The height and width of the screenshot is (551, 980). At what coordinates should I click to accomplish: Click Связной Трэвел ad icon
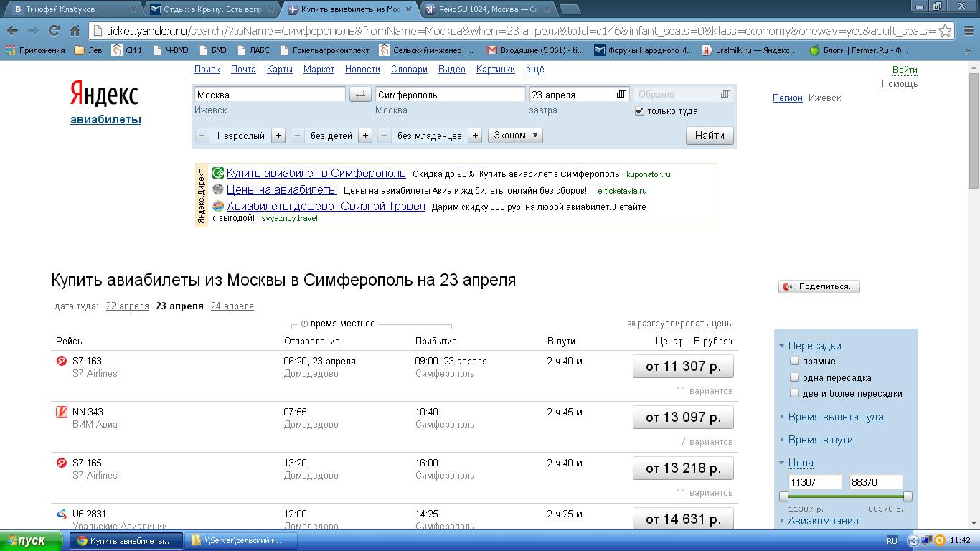click(x=218, y=206)
